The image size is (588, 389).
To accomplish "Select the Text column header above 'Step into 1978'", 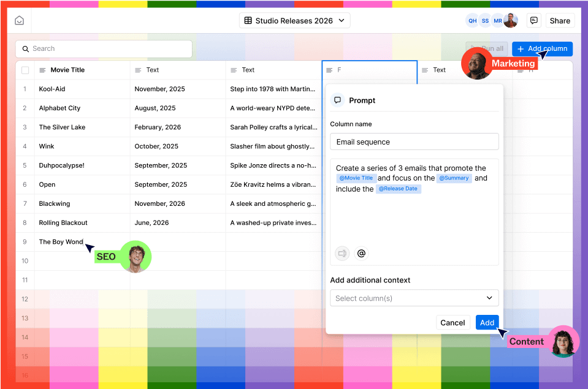I will tap(273, 70).
